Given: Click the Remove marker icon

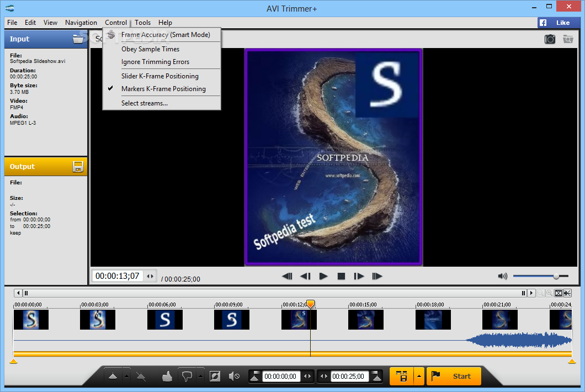Looking at the screenshot, I should coord(141,377).
